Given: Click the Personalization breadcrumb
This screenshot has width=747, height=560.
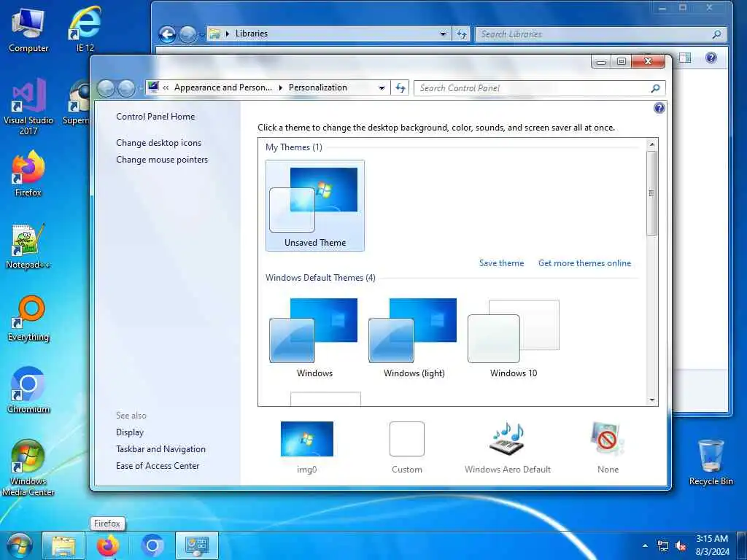Looking at the screenshot, I should pos(318,87).
